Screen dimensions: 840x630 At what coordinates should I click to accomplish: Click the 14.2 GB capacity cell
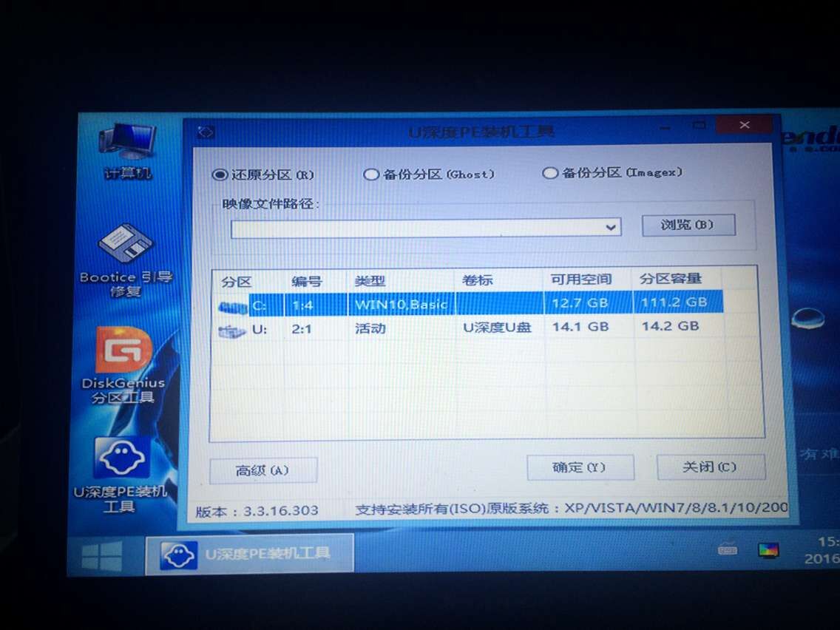[x=670, y=325]
